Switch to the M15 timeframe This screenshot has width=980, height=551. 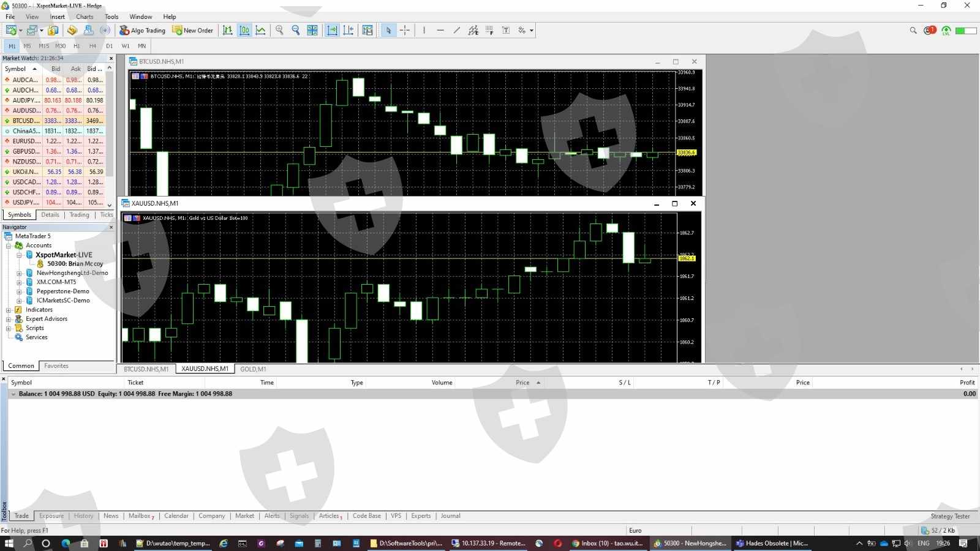pyautogui.click(x=43, y=46)
